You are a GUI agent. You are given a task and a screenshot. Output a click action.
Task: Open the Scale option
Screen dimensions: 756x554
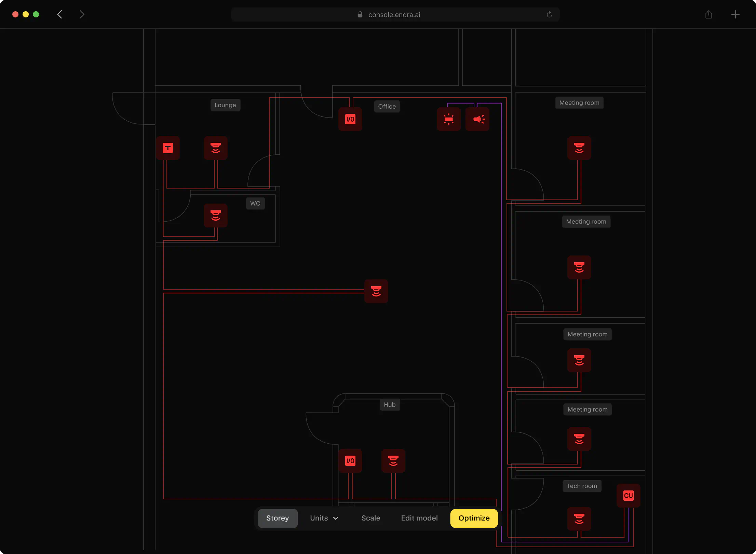click(x=370, y=518)
